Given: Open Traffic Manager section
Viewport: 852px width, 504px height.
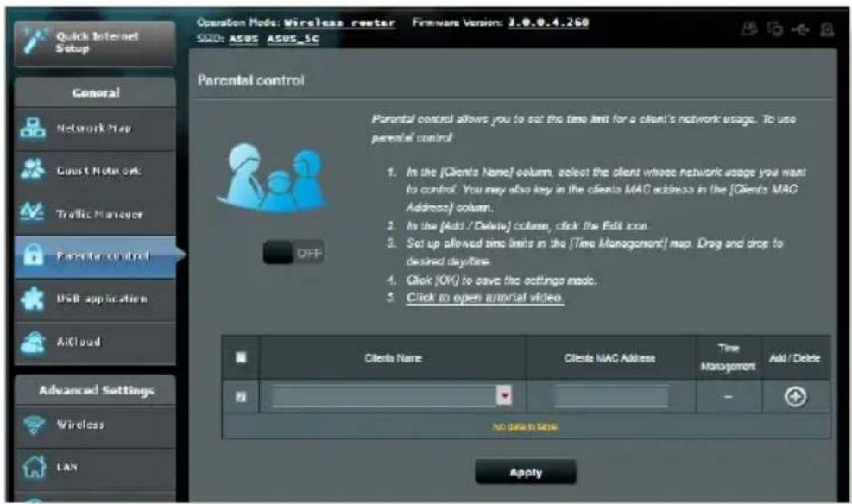Looking at the screenshot, I should (x=95, y=214).
